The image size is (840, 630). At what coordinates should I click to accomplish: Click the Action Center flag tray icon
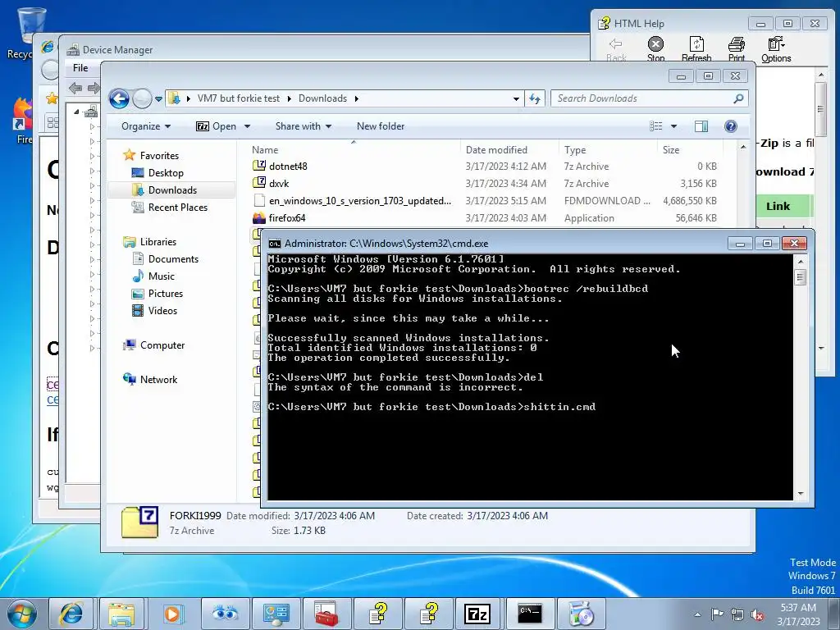717,614
